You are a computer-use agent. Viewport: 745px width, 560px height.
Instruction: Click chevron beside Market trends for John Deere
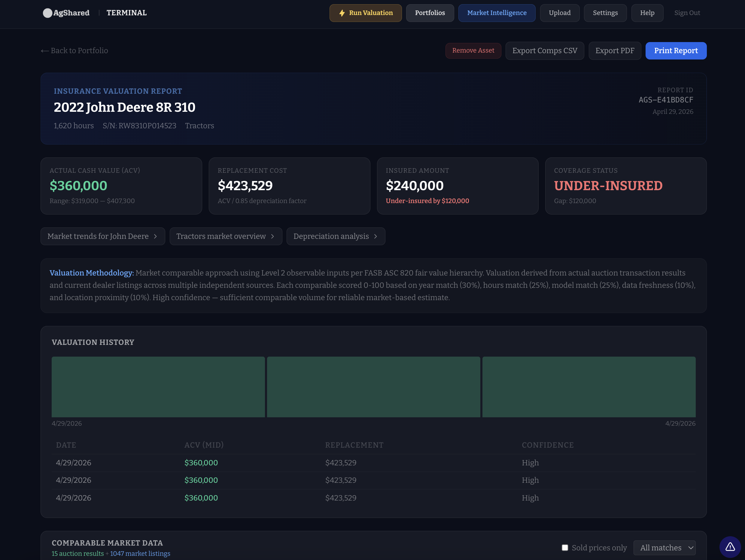pyautogui.click(x=155, y=236)
